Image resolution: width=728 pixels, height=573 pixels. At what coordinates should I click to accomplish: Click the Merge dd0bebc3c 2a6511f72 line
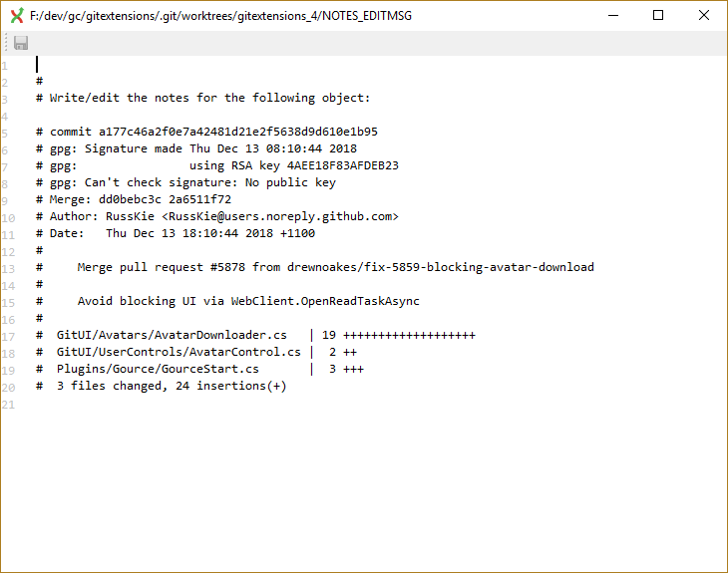click(134, 199)
